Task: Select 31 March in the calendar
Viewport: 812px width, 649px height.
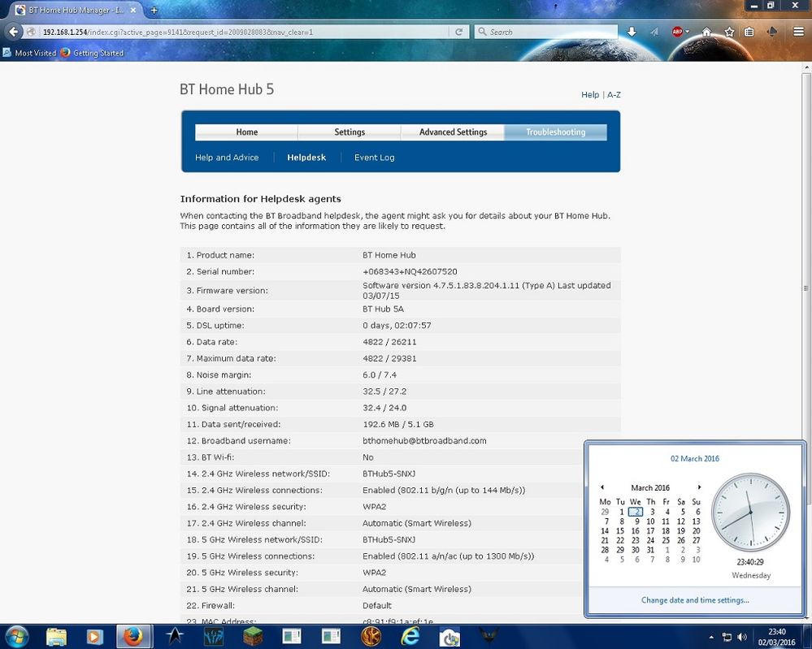Action: tap(650, 550)
